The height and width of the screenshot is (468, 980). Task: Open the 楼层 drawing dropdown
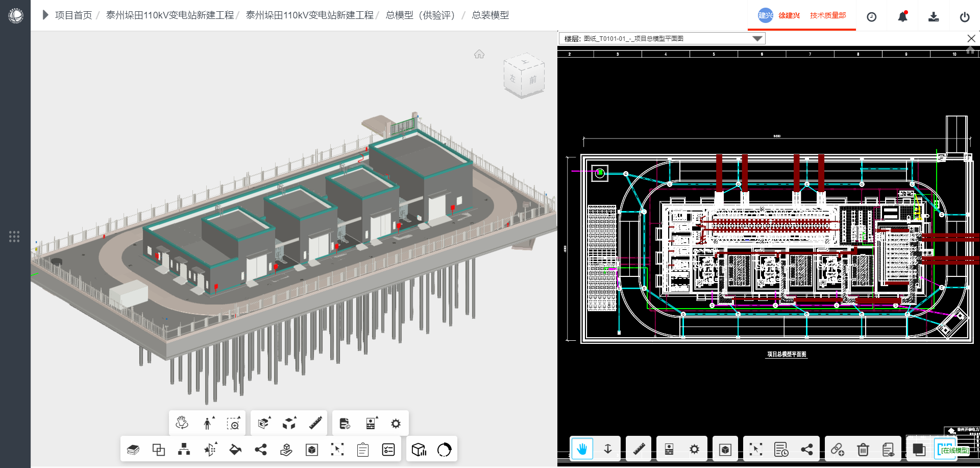click(757, 39)
